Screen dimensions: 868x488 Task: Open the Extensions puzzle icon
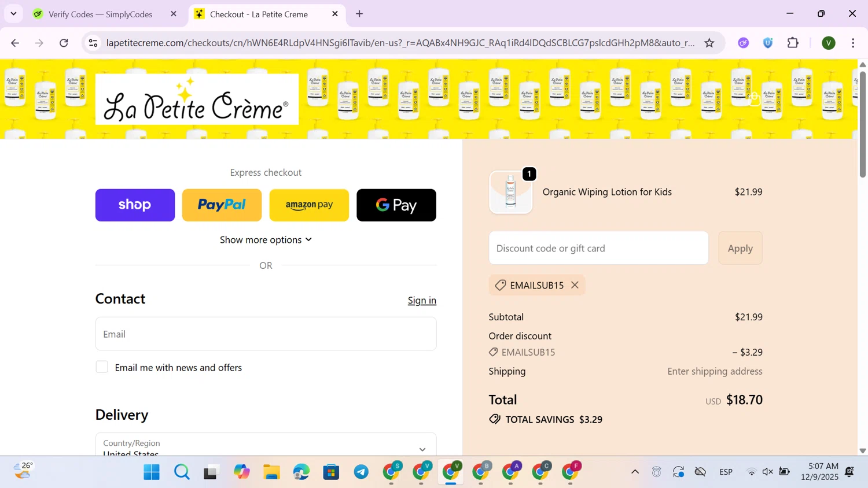[793, 43]
